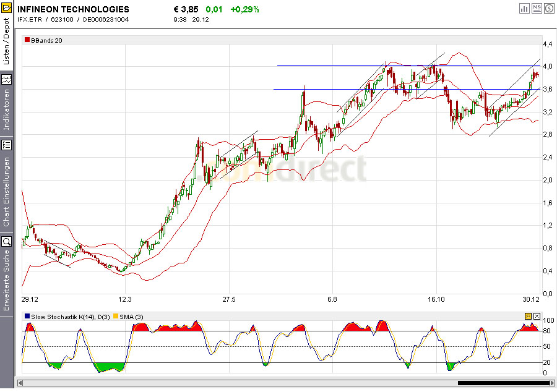This screenshot has height=392, width=557.
Task: Click the bar chart view icon top right
Action: click(524, 8)
